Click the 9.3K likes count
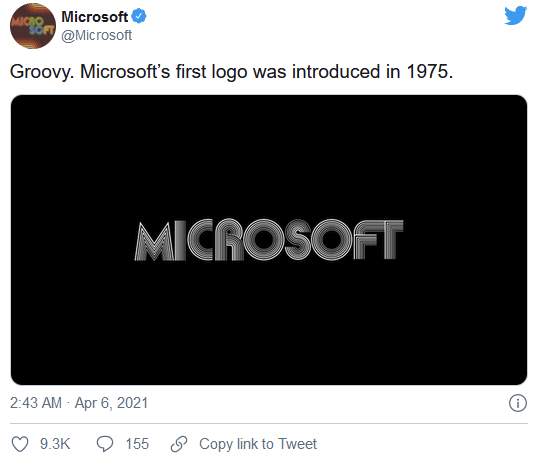 point(55,444)
